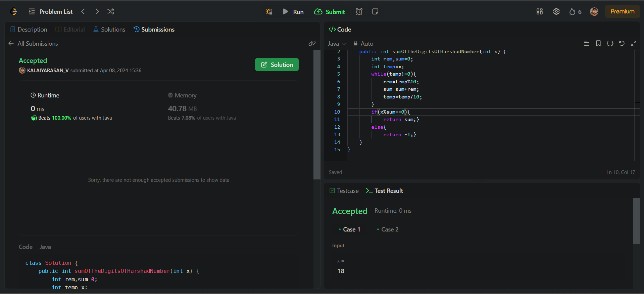The width and height of the screenshot is (644, 294).
Task: Open the notes sticky icon
Action: point(375,12)
